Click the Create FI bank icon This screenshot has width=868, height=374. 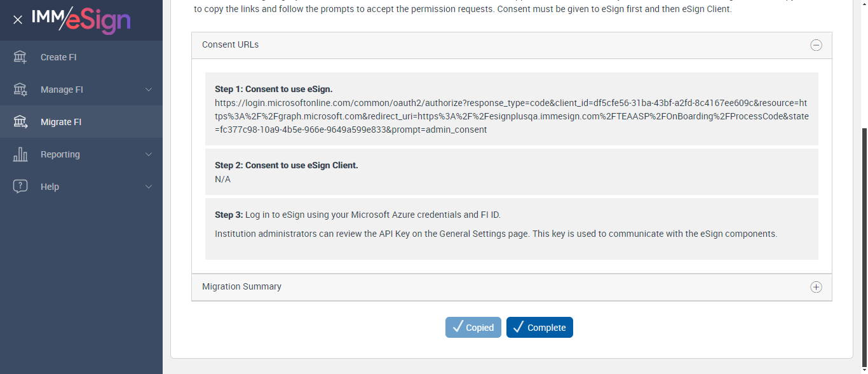(20, 57)
